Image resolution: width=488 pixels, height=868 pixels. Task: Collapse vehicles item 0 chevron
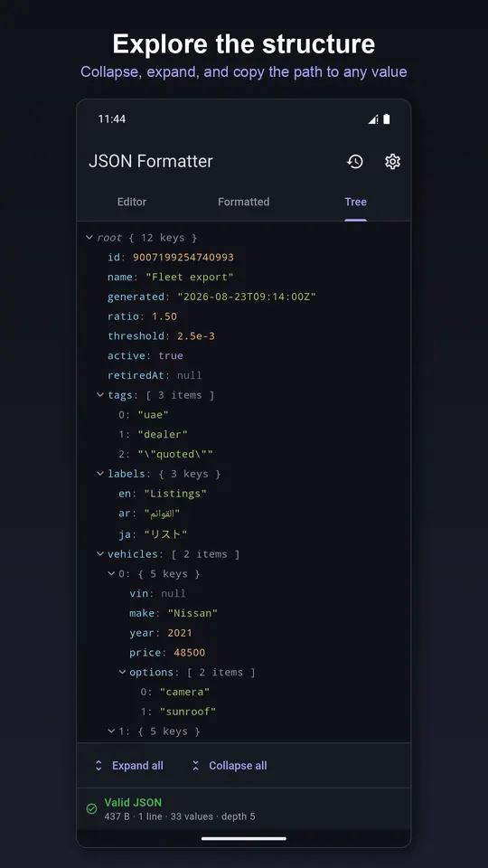click(x=111, y=573)
